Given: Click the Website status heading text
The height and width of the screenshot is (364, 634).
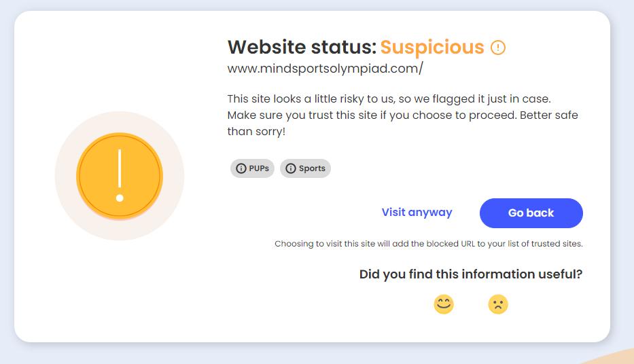Looking at the screenshot, I should pyautogui.click(x=302, y=48).
